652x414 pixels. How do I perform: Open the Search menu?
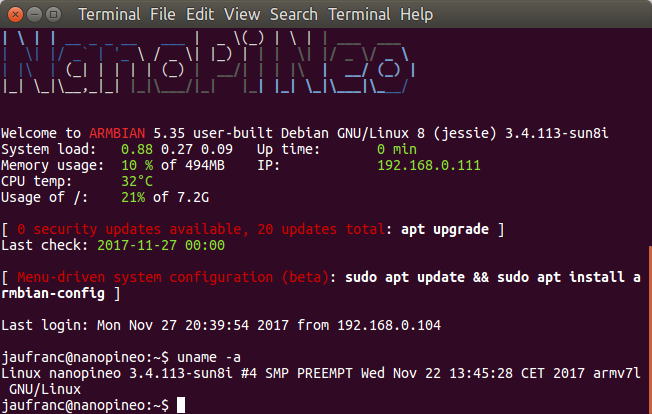[294, 15]
